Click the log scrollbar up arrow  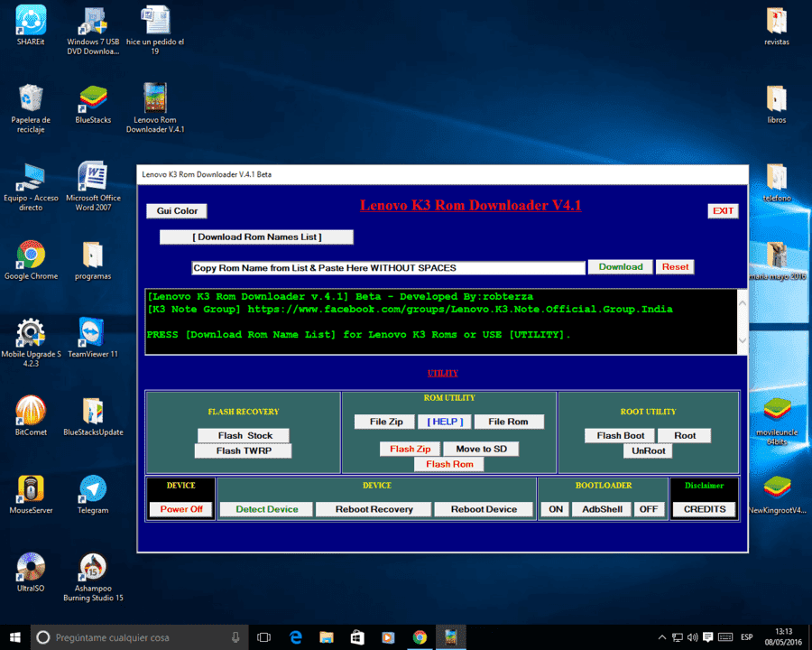(743, 303)
